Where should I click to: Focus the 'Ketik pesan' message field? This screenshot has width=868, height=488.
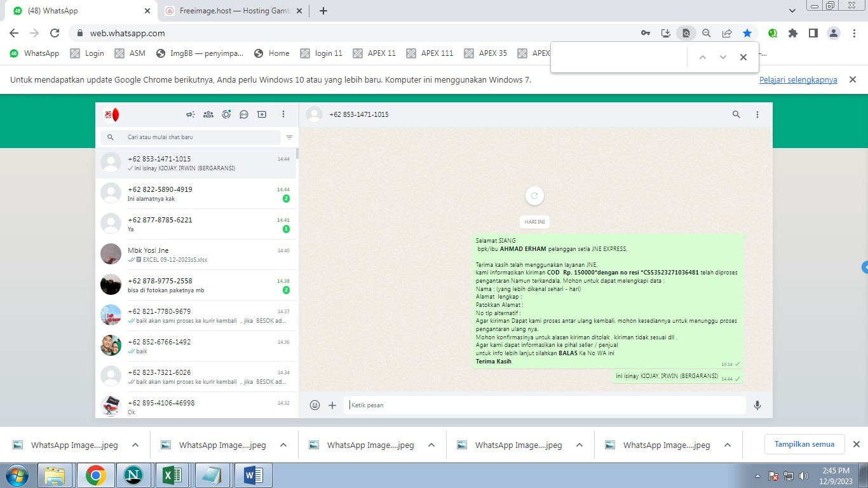pyautogui.click(x=545, y=405)
